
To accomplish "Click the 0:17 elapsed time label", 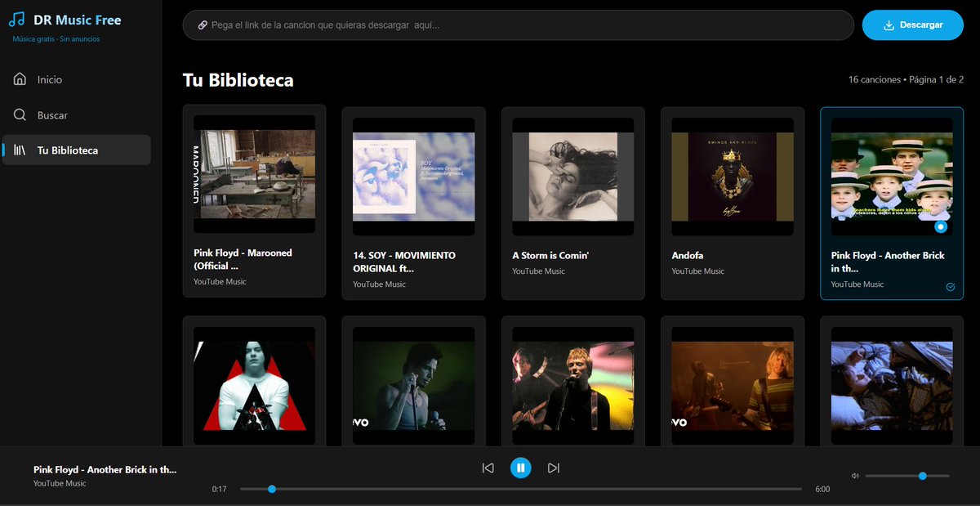I will (219, 489).
